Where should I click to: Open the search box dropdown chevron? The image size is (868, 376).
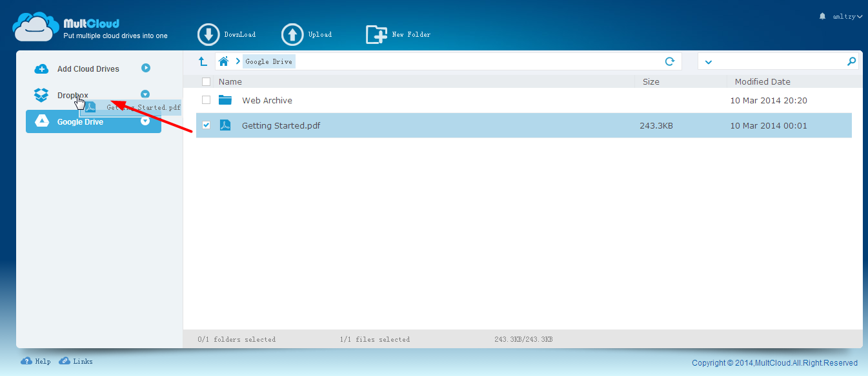click(709, 62)
